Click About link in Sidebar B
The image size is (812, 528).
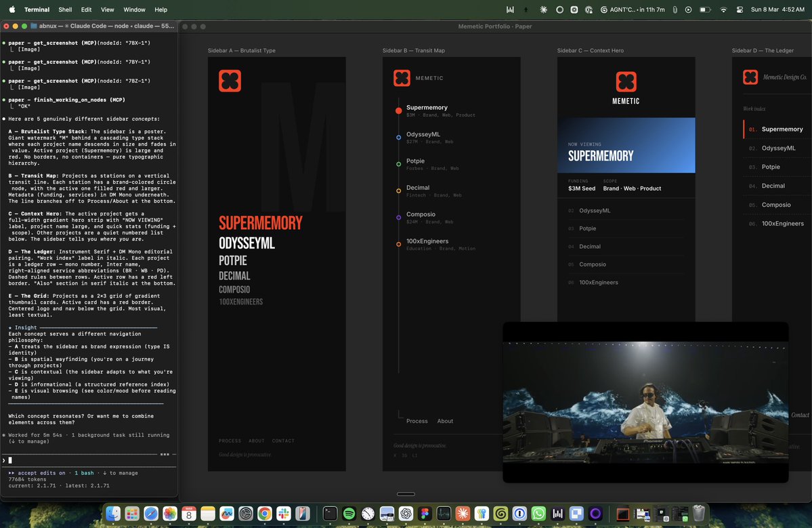[x=445, y=422]
